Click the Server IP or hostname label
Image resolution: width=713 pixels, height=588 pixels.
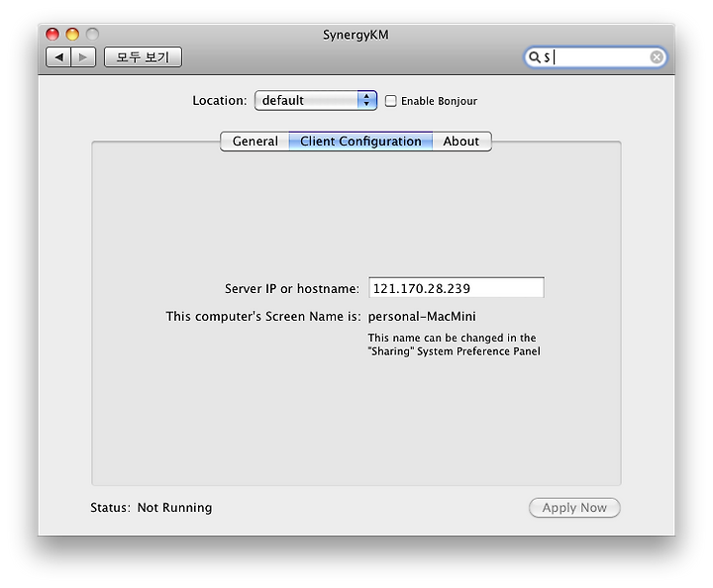pyautogui.click(x=291, y=288)
